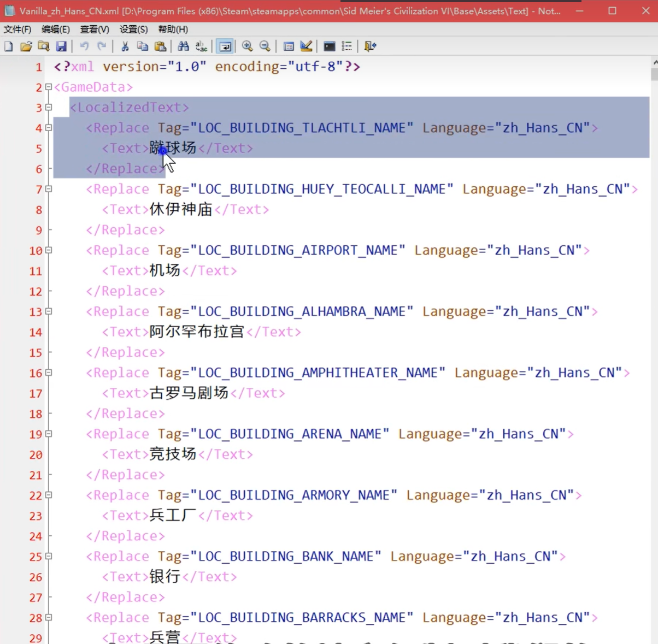Collapse the AIRPORT fold on line 10
Image resolution: width=658 pixels, height=644 pixels.
pos(49,250)
